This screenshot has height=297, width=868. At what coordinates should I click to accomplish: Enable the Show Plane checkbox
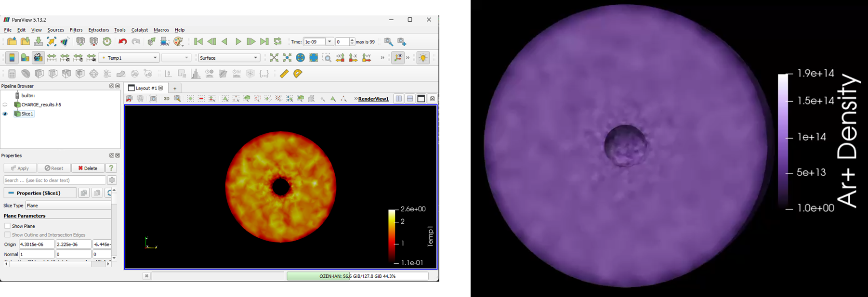(7, 226)
